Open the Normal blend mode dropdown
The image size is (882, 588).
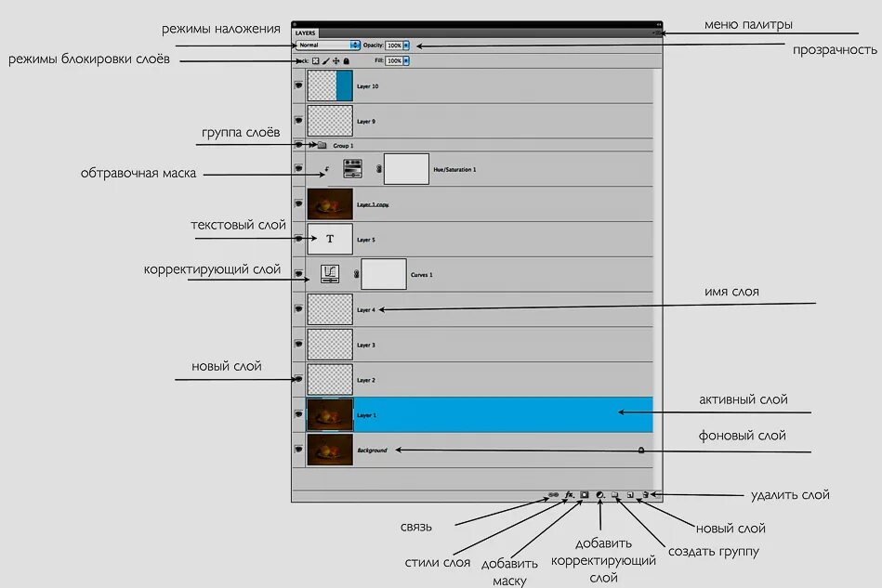328,45
